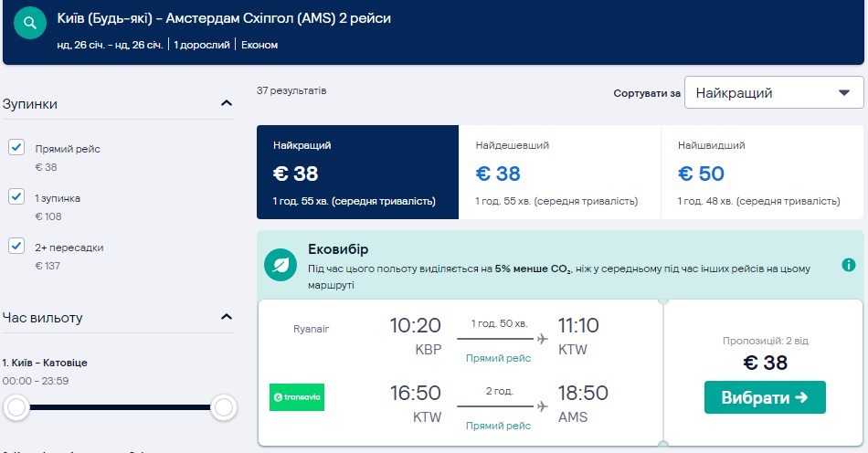The height and width of the screenshot is (453, 868).
Task: Disable the 2+ пересадки checkbox
Action: point(16,246)
